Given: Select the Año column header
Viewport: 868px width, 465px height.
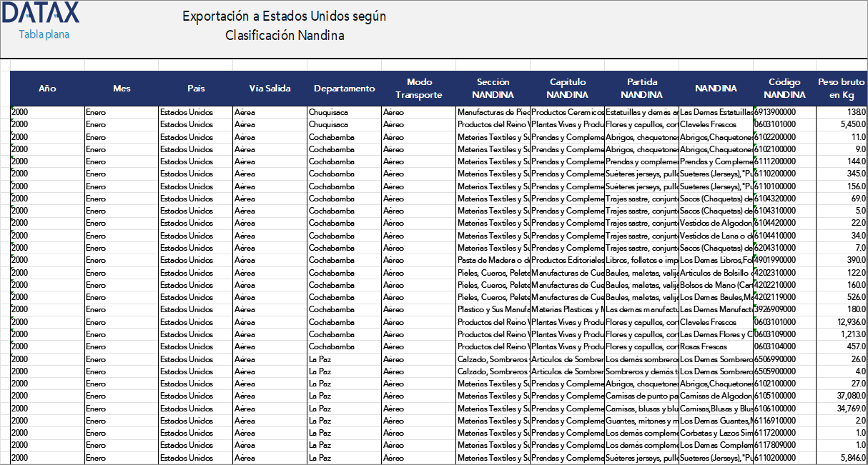Looking at the screenshot, I should [47, 89].
